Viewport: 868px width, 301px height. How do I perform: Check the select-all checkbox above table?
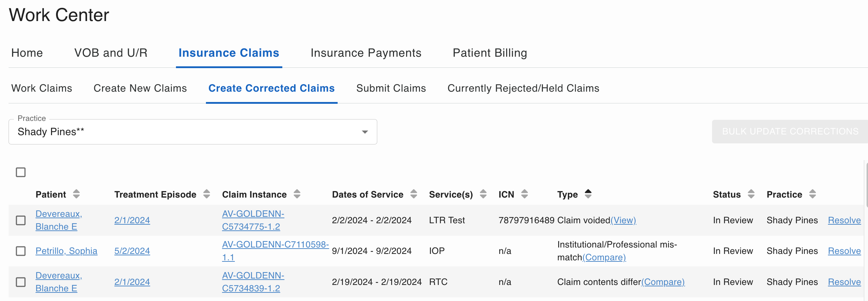pos(21,172)
